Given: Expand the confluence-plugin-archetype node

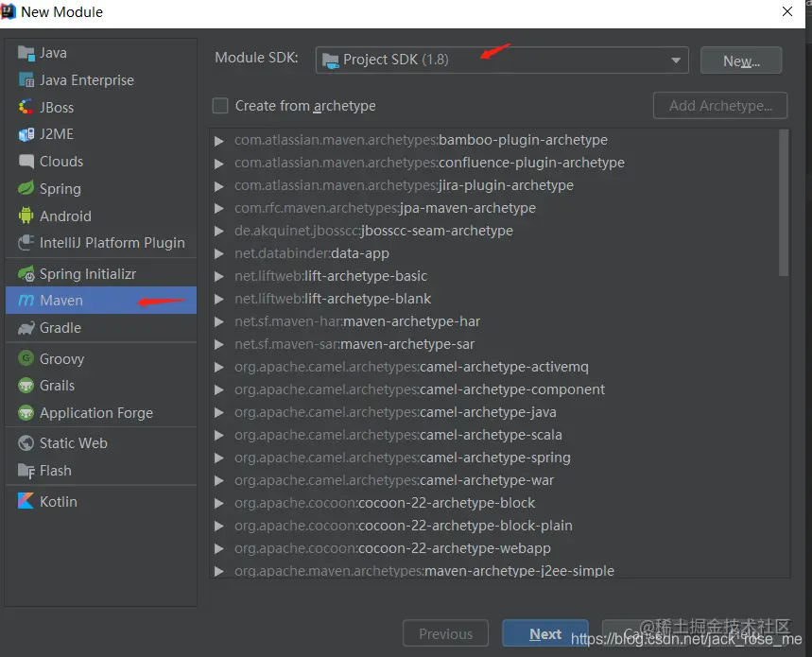Looking at the screenshot, I should tap(219, 164).
